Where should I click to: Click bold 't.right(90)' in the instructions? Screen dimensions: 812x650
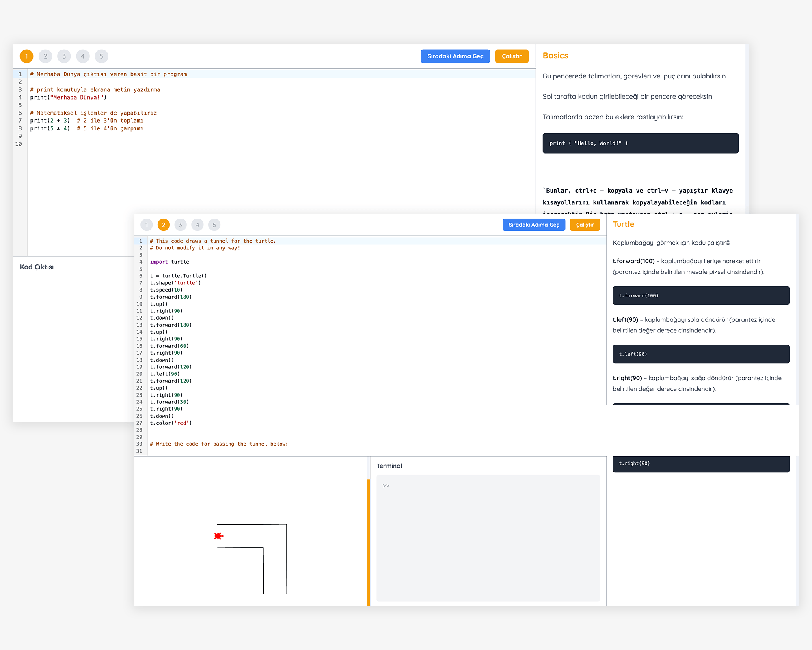pos(627,378)
